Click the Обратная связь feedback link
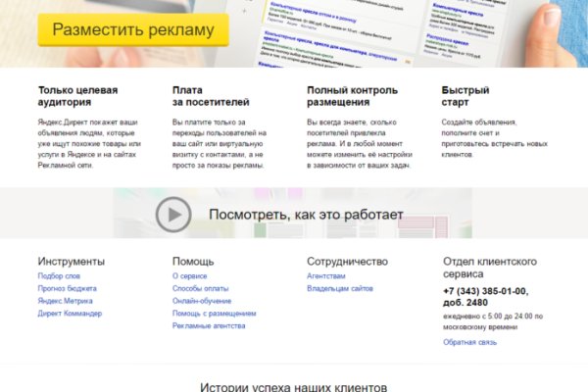The height and width of the screenshot is (392, 588). 470,341
